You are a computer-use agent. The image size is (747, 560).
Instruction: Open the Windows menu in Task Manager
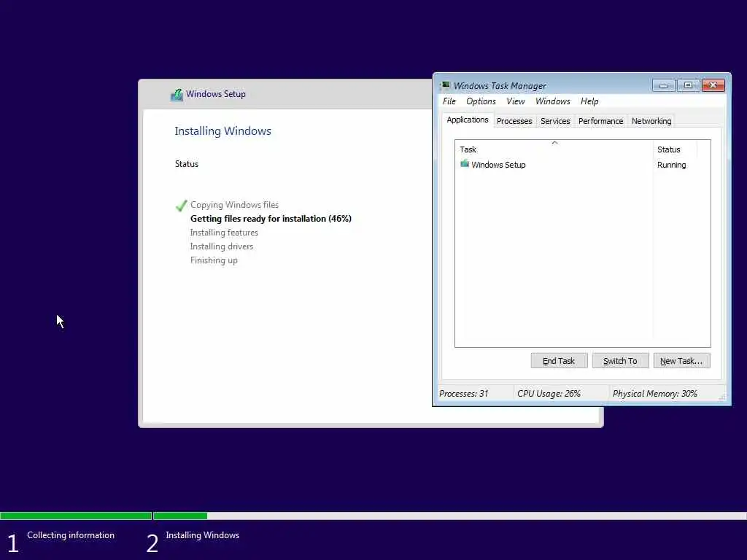point(553,101)
